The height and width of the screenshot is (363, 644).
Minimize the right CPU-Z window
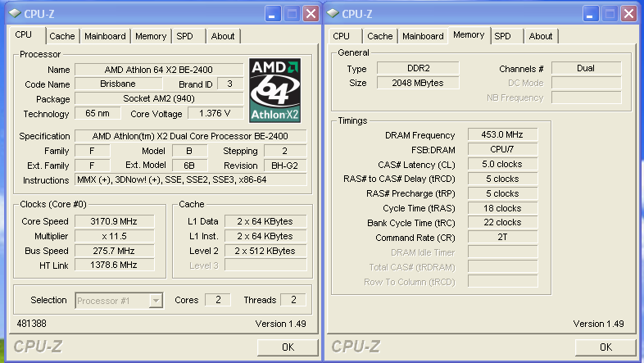point(590,14)
